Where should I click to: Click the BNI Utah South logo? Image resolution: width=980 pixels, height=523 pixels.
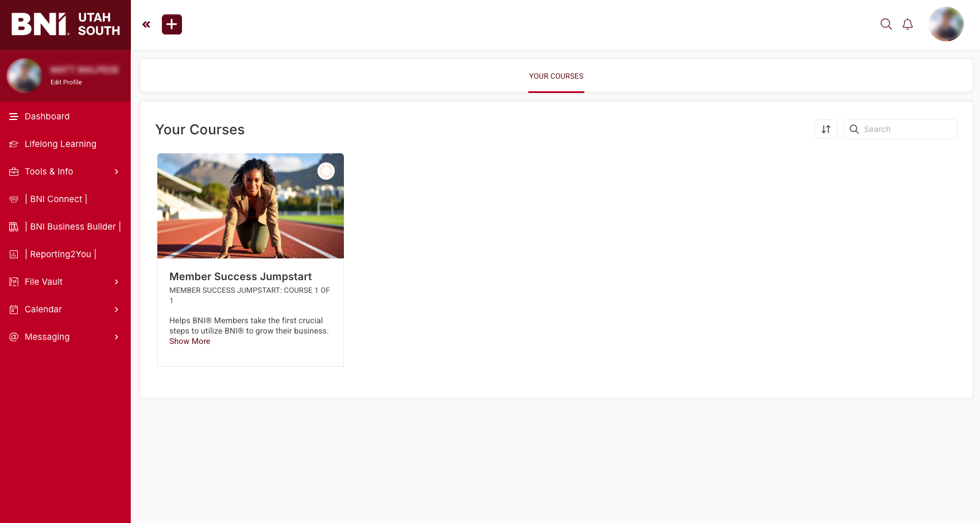65,24
